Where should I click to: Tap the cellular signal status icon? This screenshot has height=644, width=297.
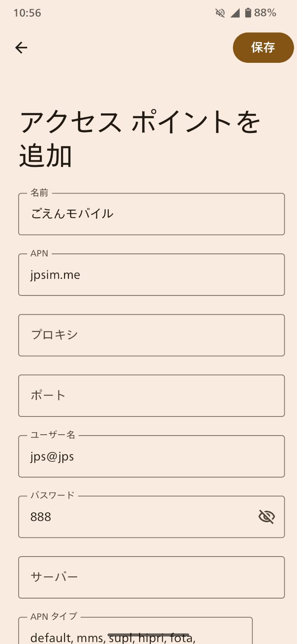click(235, 13)
